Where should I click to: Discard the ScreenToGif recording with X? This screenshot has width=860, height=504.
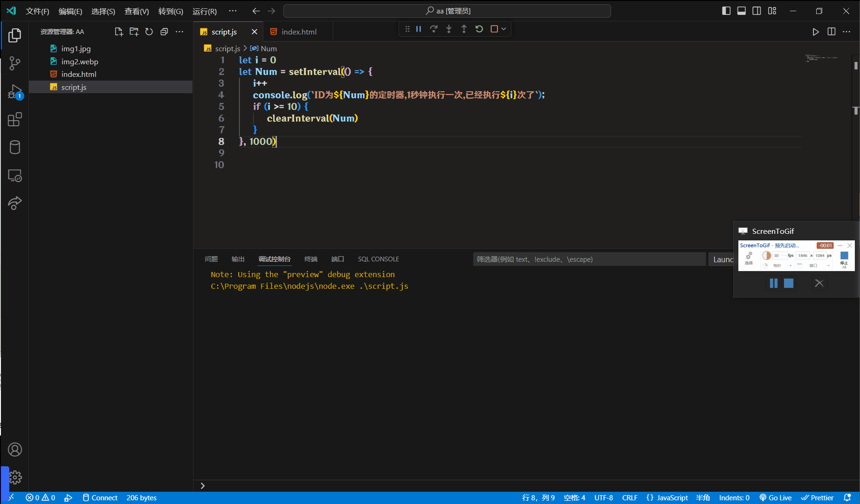tap(819, 283)
